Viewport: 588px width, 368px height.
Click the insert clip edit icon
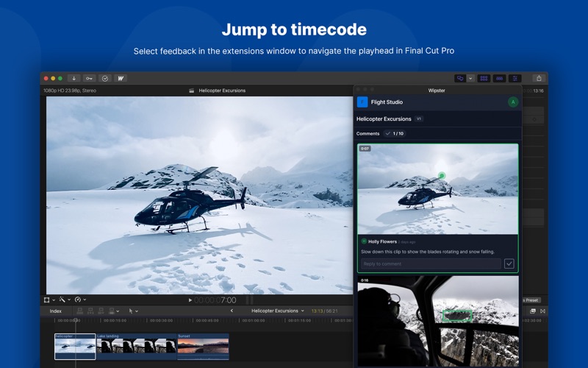90,311
